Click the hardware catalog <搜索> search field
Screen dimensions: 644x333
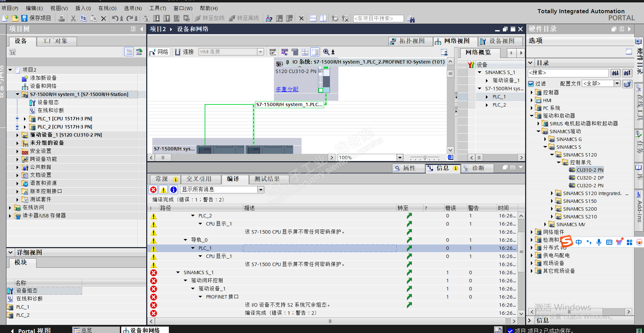click(568, 73)
